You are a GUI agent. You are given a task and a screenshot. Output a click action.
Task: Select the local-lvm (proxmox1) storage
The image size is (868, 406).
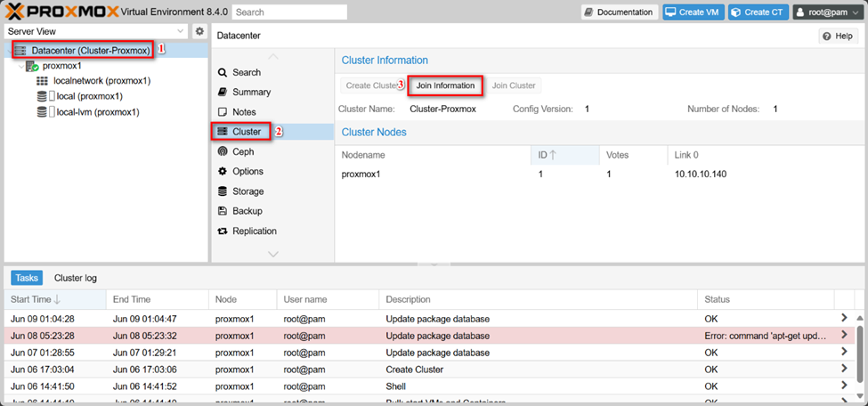tap(97, 112)
